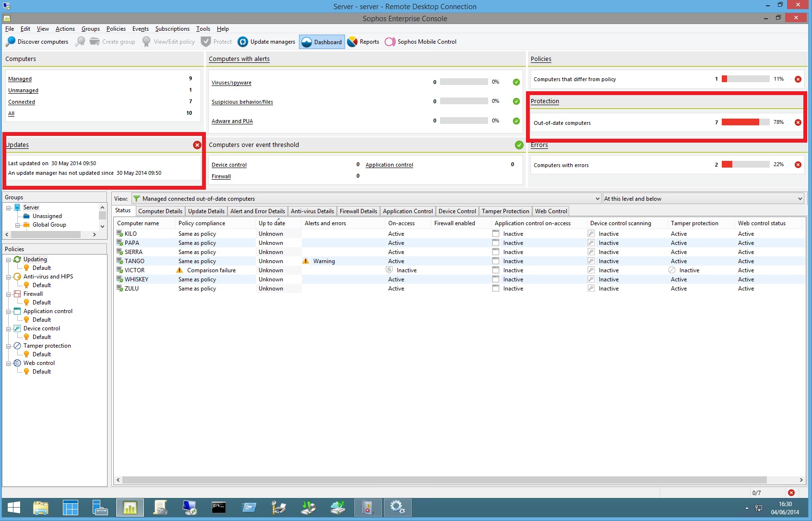Click the warning icon in TANGO row

tap(306, 261)
